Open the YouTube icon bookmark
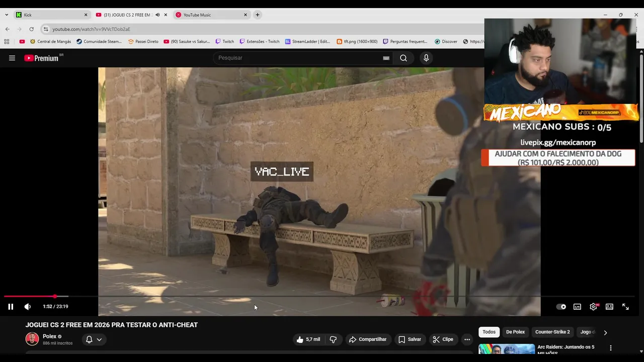Screen dimensions: 644x362 click(22, 42)
